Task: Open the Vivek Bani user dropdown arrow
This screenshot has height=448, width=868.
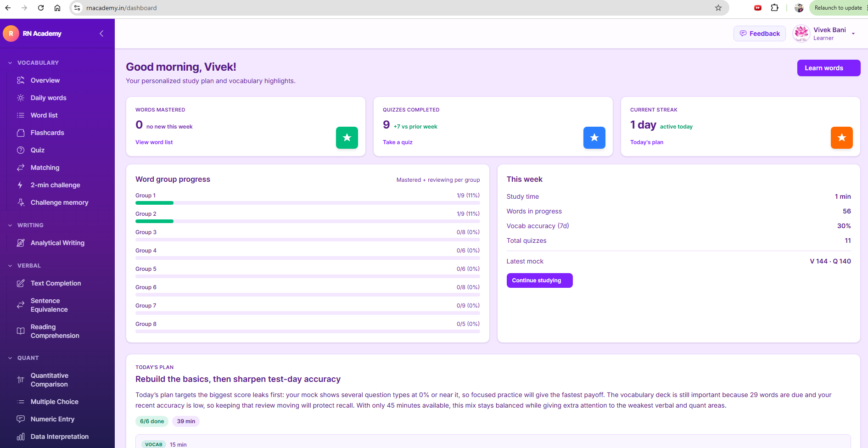Action: click(853, 34)
